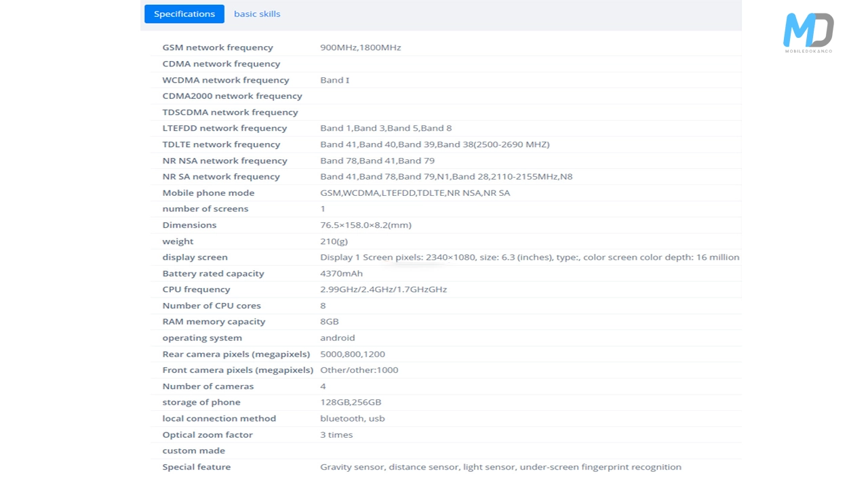Viewport: 868px width, 488px height.
Task: Click the display screen description text
Action: pyautogui.click(x=529, y=257)
